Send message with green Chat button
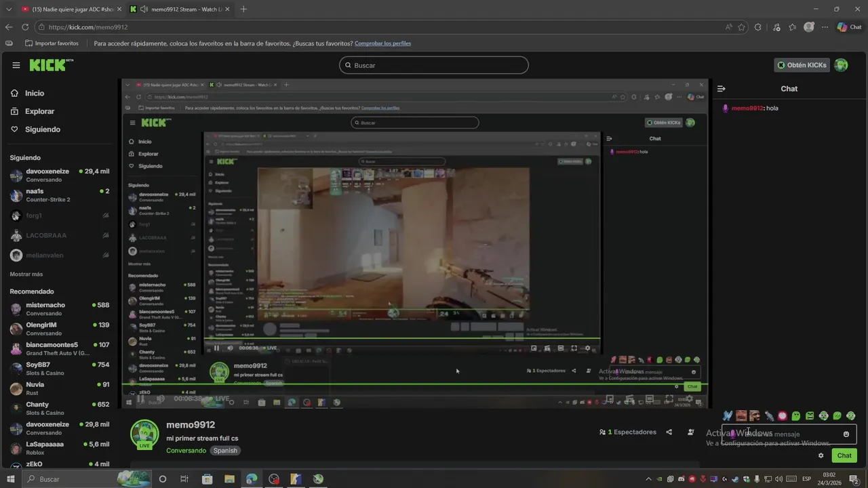Image resolution: width=868 pixels, height=488 pixels. [844, 455]
